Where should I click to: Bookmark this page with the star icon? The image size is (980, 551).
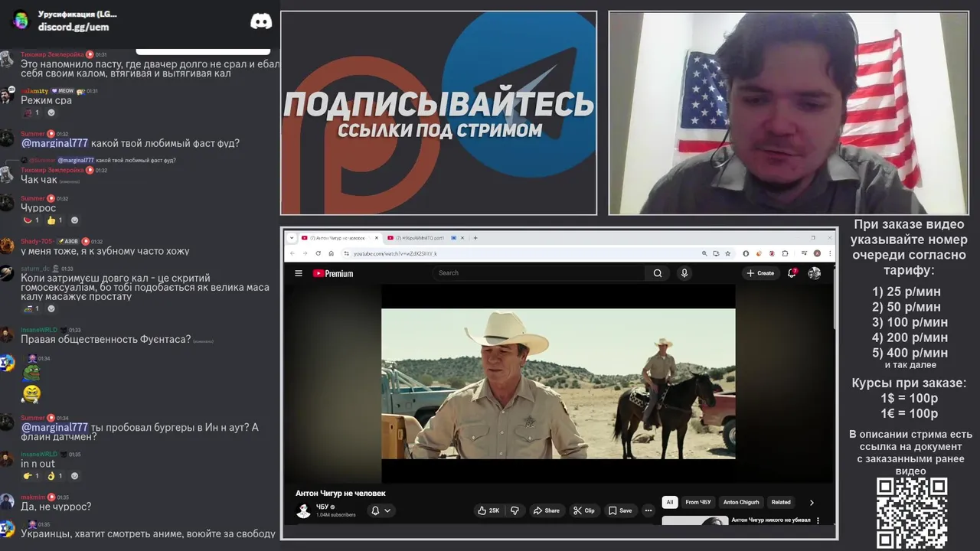pos(727,253)
